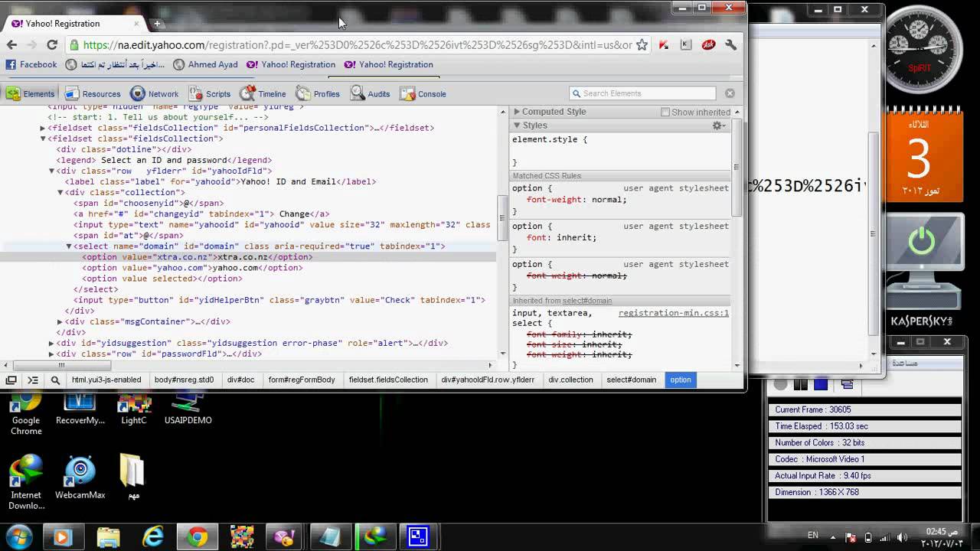This screenshot has height=551, width=980.
Task: Go back with Chrome's back arrow
Action: (x=12, y=45)
